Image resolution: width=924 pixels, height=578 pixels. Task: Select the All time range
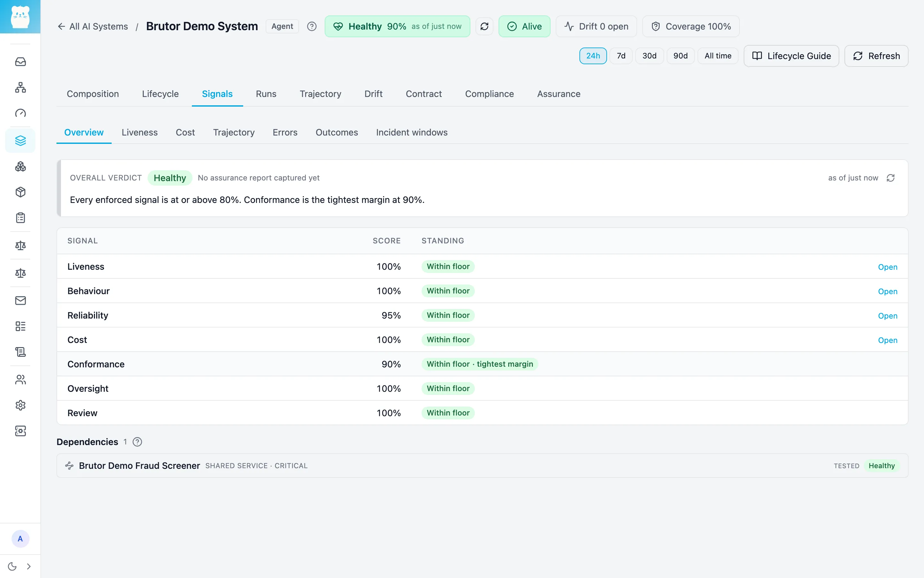tap(718, 56)
